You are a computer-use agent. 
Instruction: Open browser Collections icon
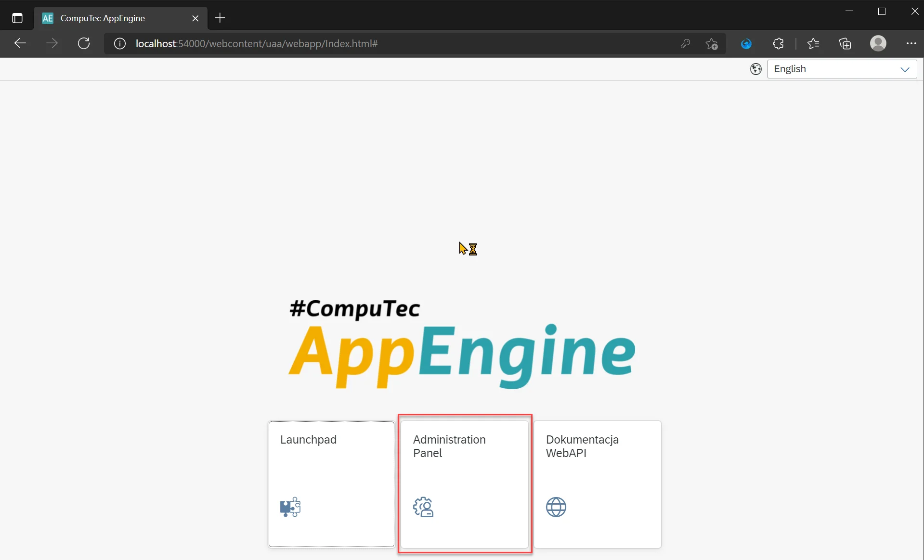tap(845, 44)
